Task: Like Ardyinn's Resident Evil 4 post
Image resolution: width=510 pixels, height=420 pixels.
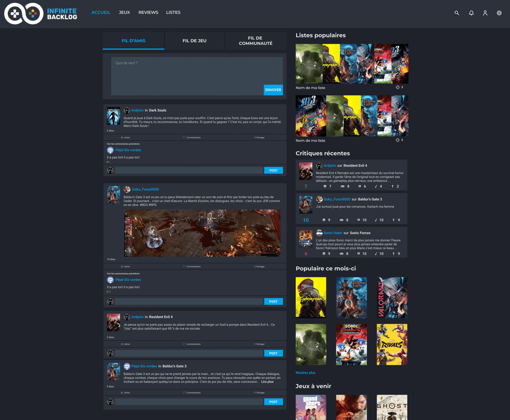Action: click(x=126, y=344)
